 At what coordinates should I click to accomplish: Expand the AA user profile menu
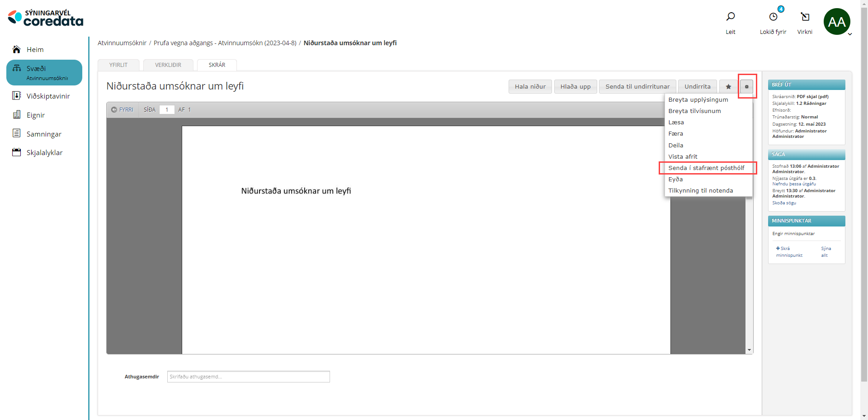[x=837, y=22]
